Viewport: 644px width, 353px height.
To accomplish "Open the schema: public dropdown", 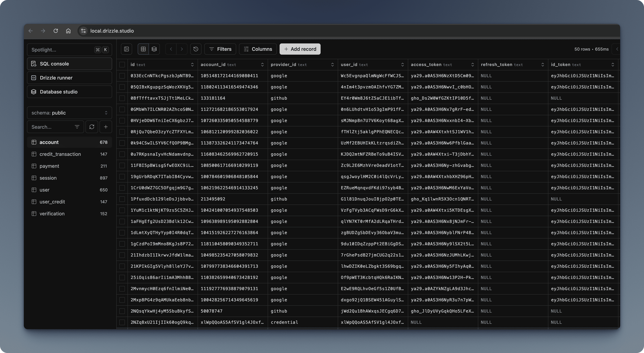I will click(70, 113).
